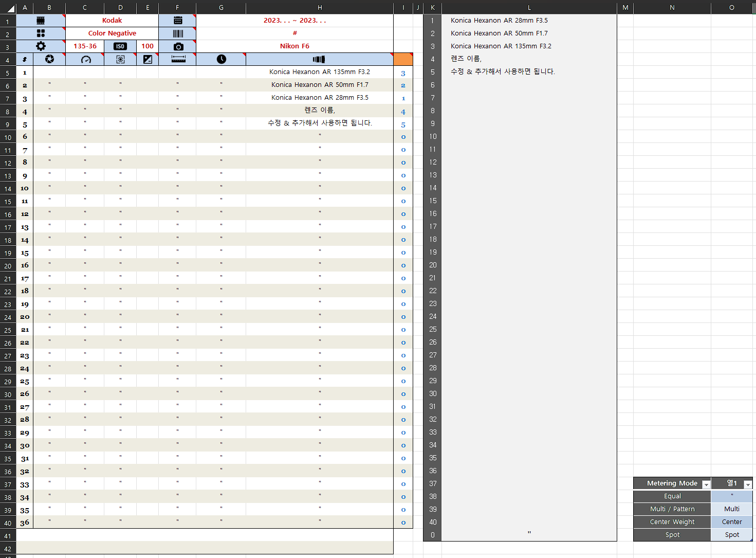Screen dimensions: 756x558
Task: Select the 렌즈 이름, cell in column H
Action: 319,111
